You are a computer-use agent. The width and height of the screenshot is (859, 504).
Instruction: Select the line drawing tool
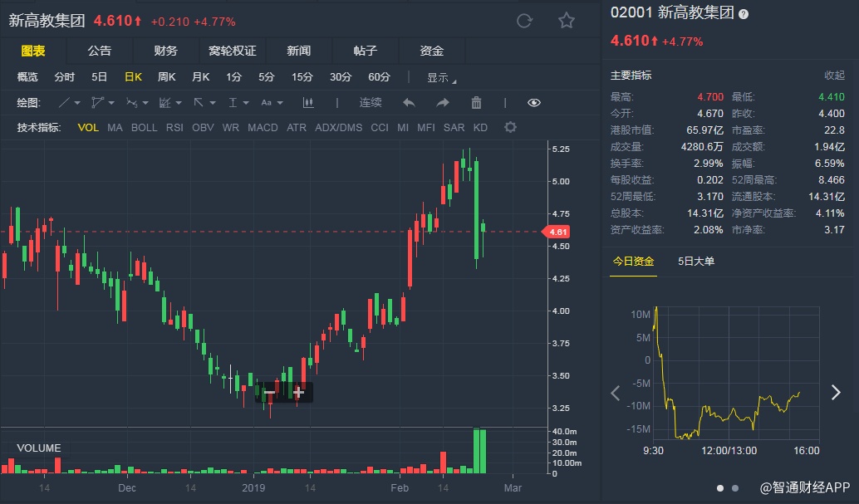coord(64,102)
